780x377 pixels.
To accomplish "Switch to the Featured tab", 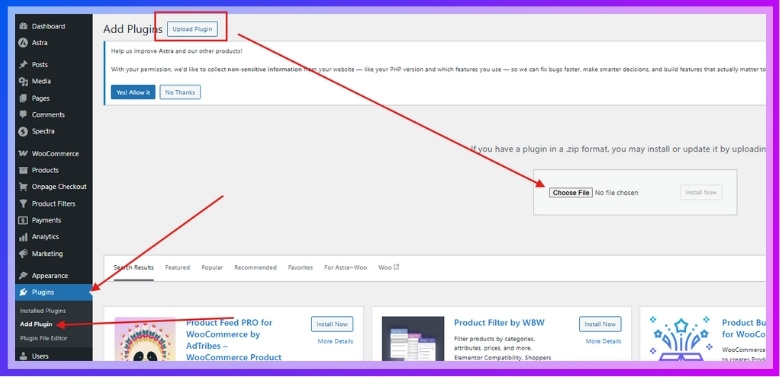I will coord(178,268).
